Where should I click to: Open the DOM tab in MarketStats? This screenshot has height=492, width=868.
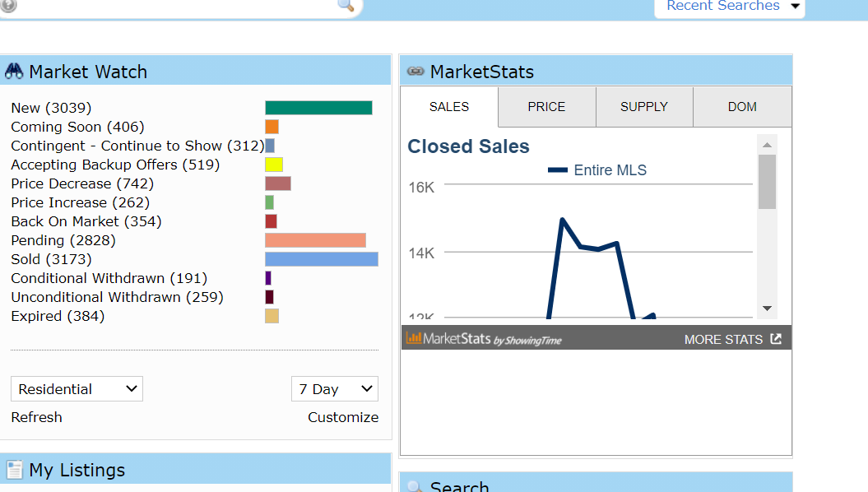tap(741, 106)
